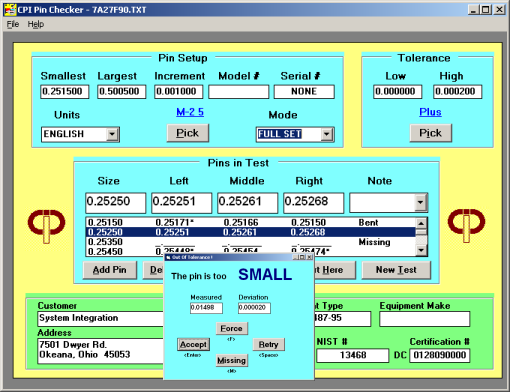
Task: Click the New Test button
Action: pyautogui.click(x=396, y=270)
